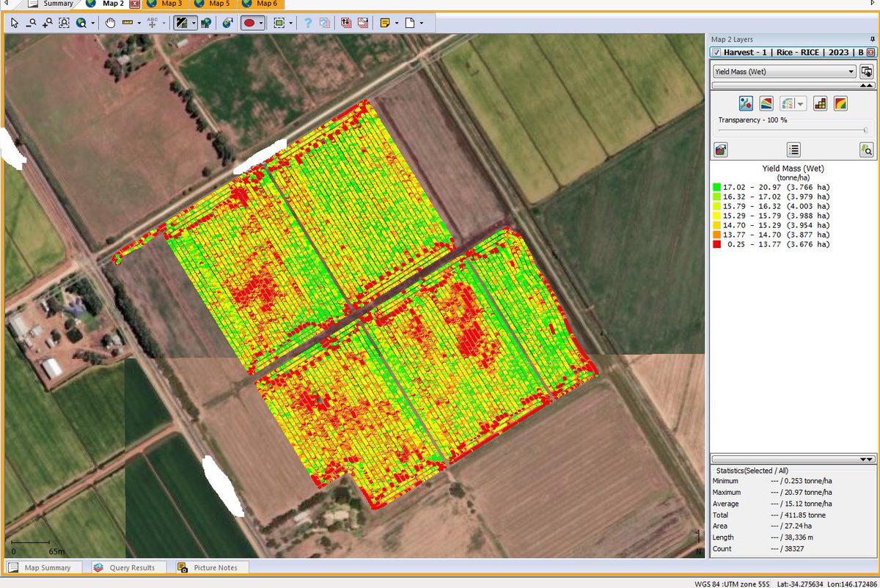Image resolution: width=880 pixels, height=588 pixels.
Task: Click the greyed copy map icon
Action: (324, 23)
